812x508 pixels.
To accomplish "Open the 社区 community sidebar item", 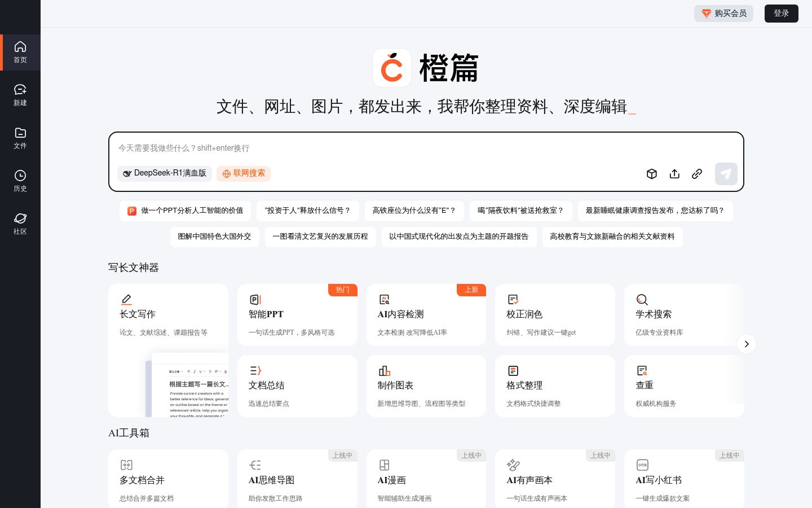I will (x=20, y=224).
